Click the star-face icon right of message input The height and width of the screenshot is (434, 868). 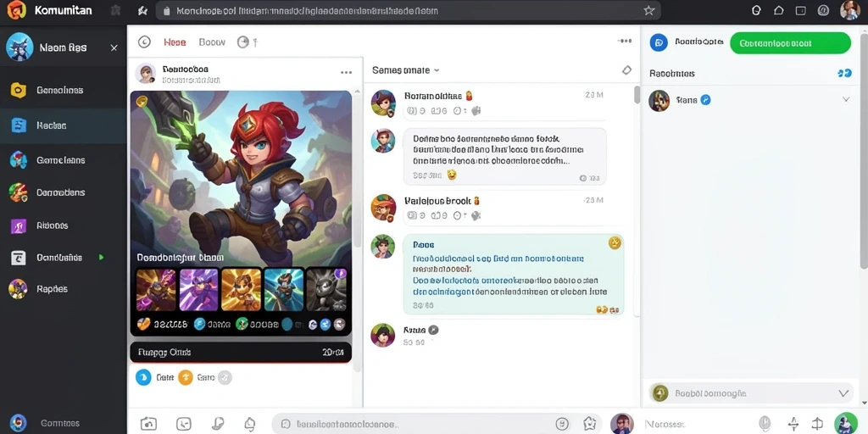coord(590,424)
